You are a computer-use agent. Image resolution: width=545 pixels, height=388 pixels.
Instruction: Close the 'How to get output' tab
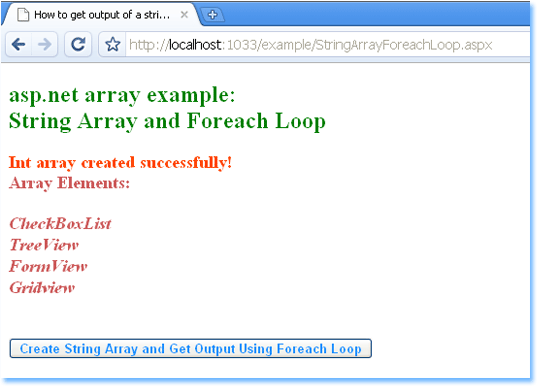[185, 15]
